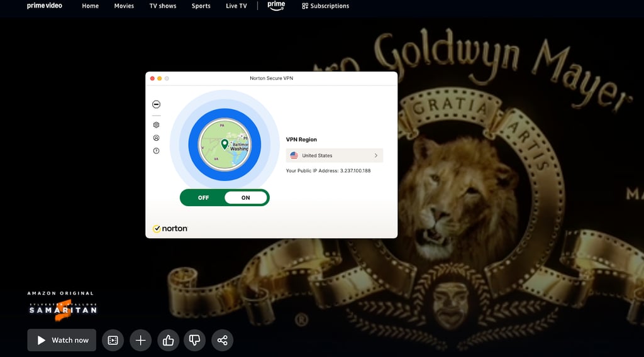
Task: Close the Norton Secure VPN window
Action: 152,79
